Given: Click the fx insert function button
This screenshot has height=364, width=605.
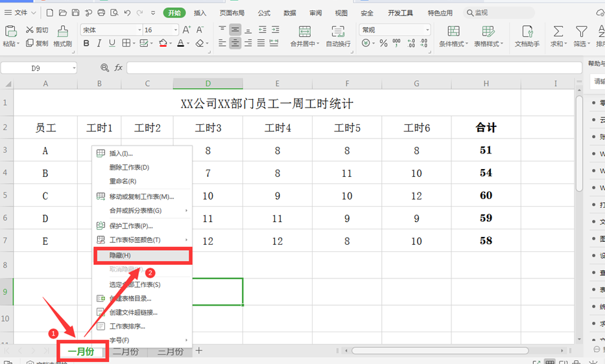Looking at the screenshot, I should (118, 68).
